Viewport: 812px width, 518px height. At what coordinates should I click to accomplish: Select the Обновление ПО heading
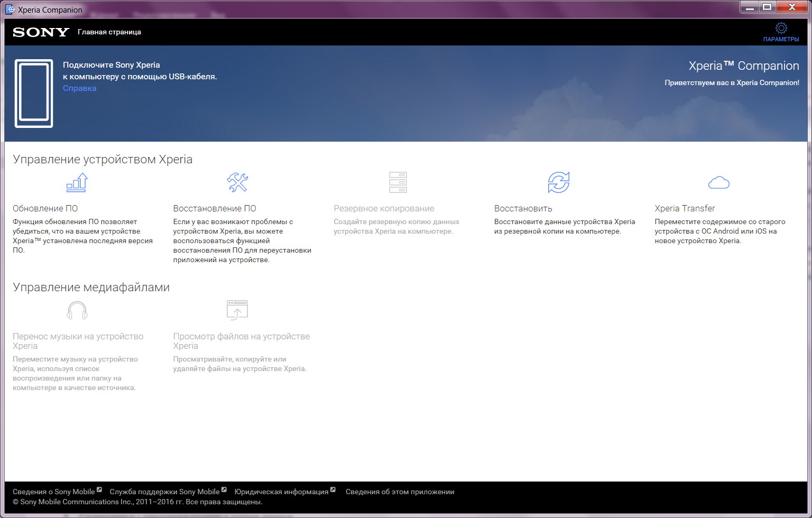tap(45, 208)
